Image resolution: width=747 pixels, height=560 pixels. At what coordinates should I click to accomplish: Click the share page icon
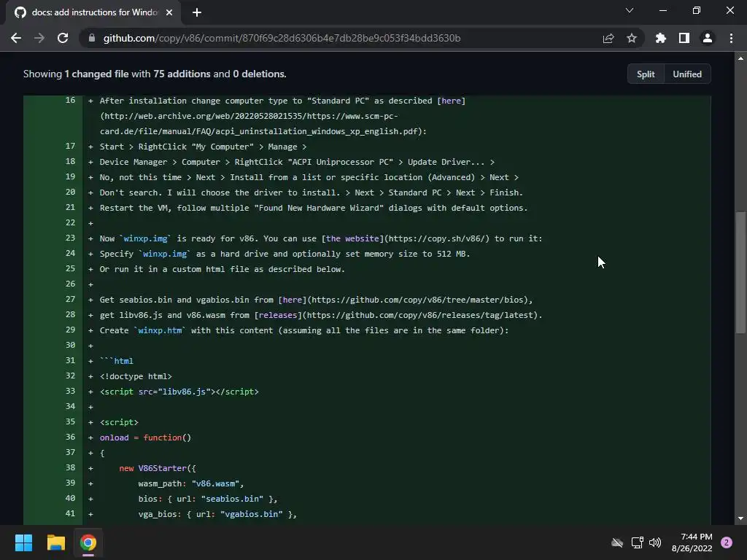pos(608,38)
